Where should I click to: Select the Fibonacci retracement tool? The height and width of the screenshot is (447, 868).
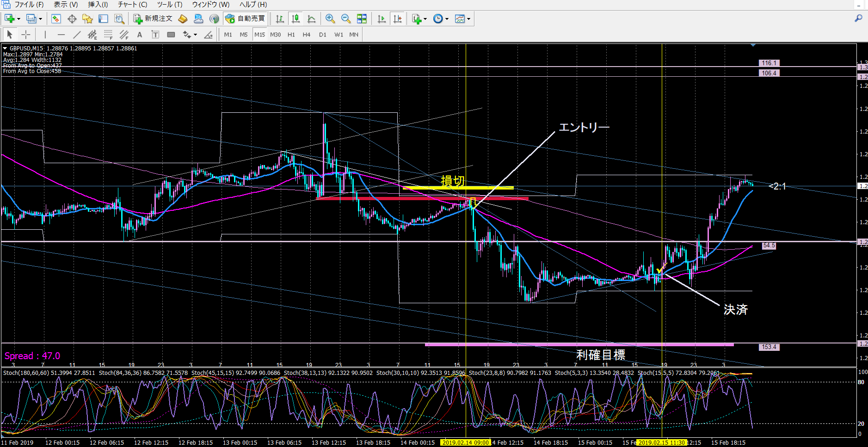pos(108,35)
